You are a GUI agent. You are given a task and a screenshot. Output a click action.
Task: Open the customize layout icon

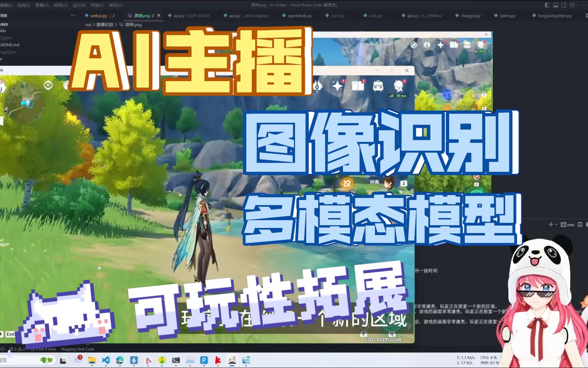(x=572, y=5)
